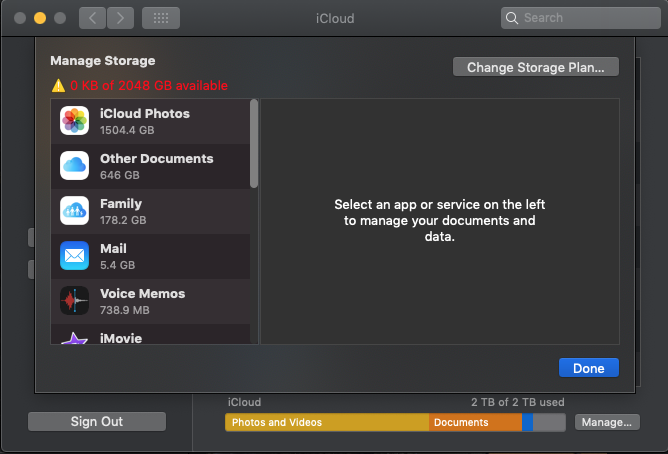Click the 178.2 GB size value
This screenshot has height=454, width=668.
pos(123,220)
